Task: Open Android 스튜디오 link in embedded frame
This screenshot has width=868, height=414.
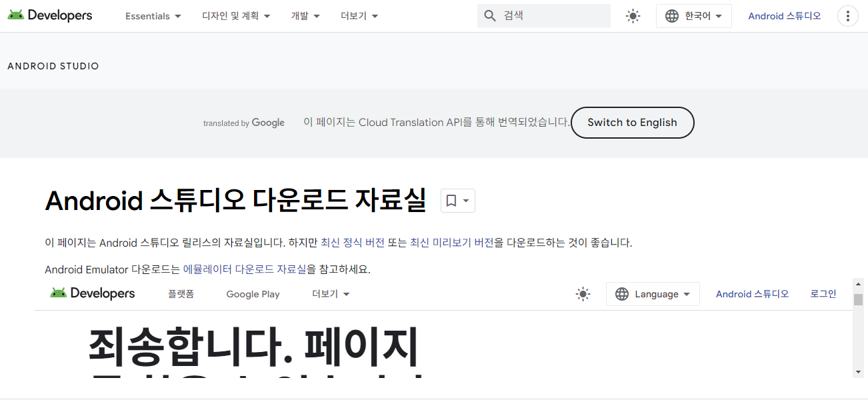Action: (752, 294)
